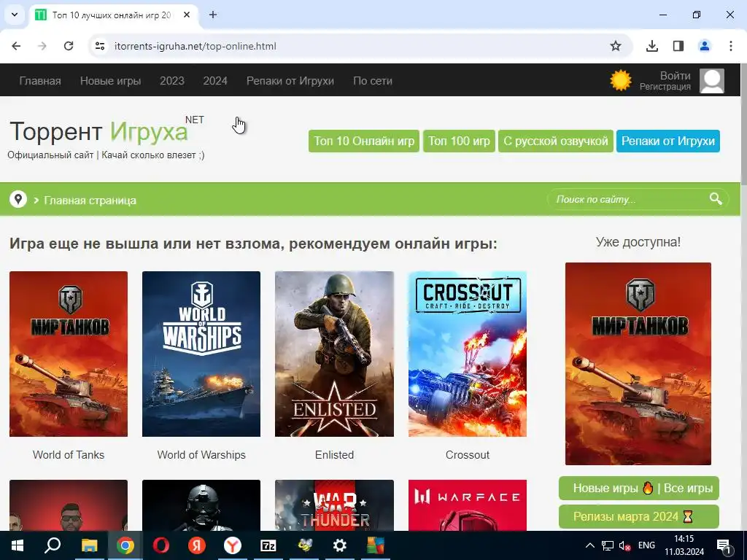Expand the tab search dropdown arrow
The height and width of the screenshot is (560, 747).
(15, 15)
